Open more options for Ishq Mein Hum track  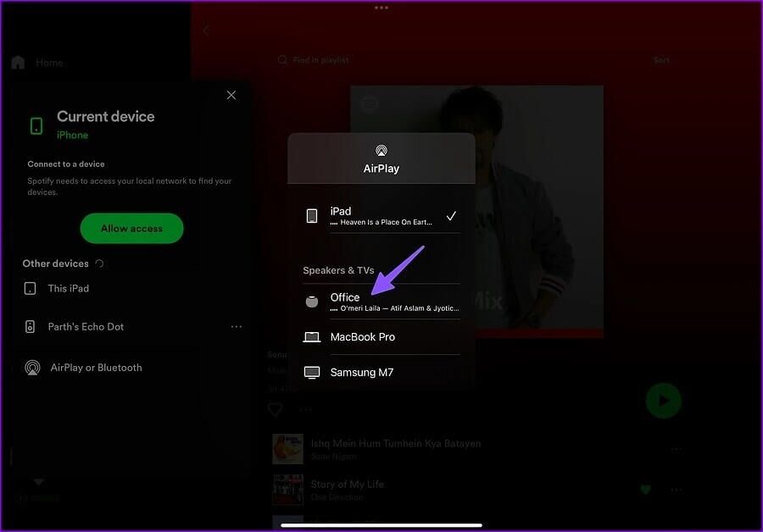[677, 449]
